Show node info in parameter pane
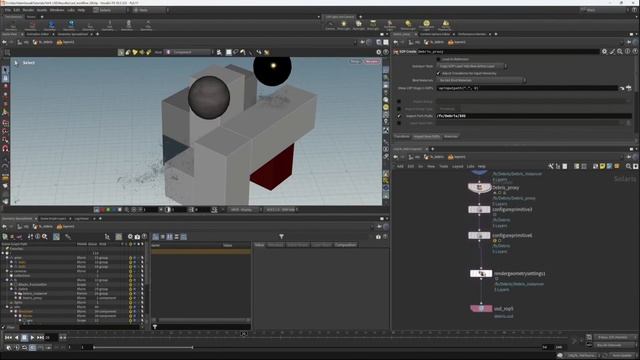 tap(627, 51)
